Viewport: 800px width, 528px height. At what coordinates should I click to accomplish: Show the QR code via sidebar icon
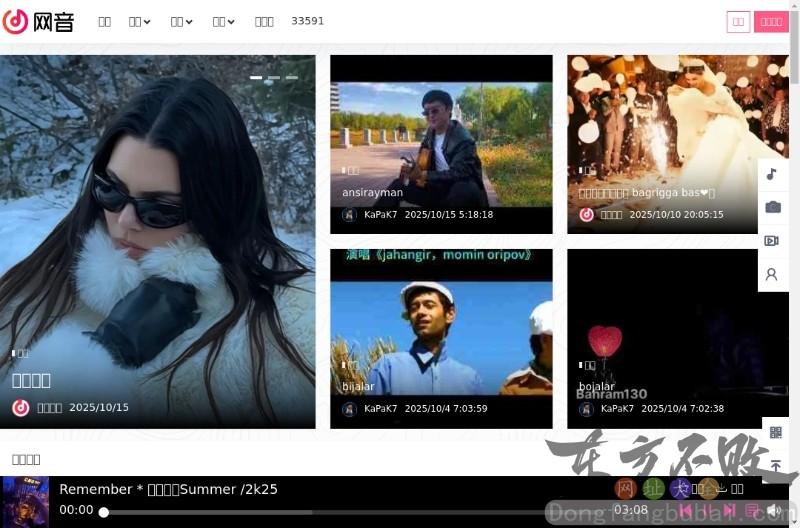pos(776,433)
